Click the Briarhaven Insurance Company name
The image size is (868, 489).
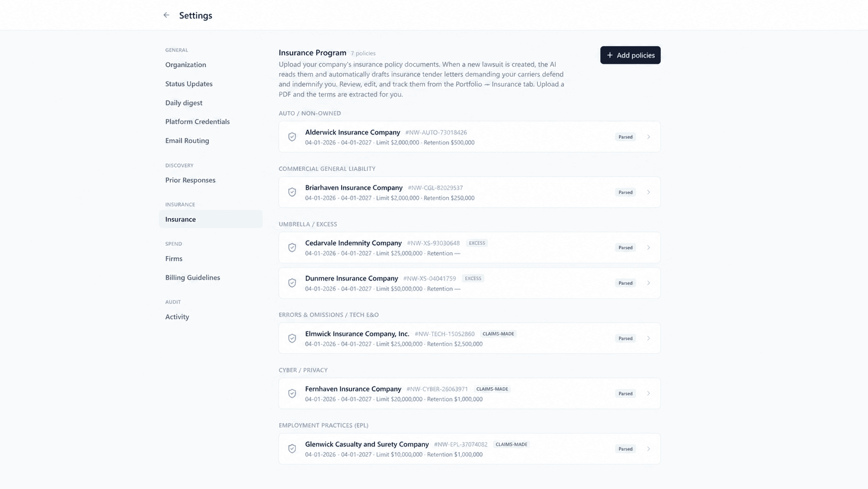click(354, 188)
